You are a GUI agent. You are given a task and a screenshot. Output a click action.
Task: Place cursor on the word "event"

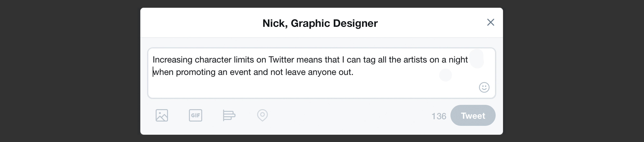[240, 72]
